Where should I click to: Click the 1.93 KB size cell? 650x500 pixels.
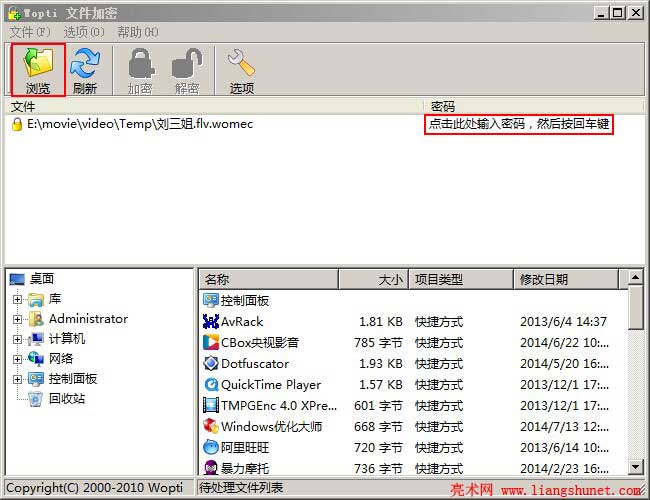pyautogui.click(x=381, y=364)
